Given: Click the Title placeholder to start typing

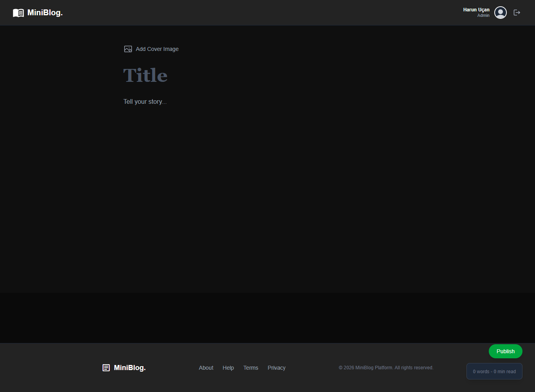Looking at the screenshot, I should click(x=145, y=75).
